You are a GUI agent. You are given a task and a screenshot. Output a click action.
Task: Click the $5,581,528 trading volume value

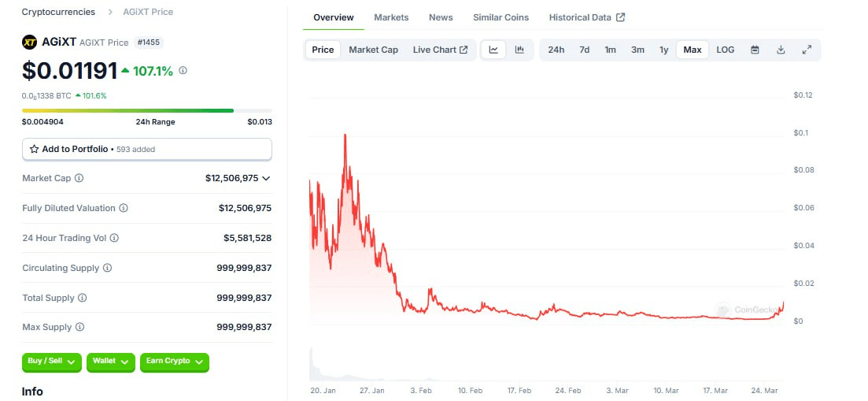(x=247, y=238)
